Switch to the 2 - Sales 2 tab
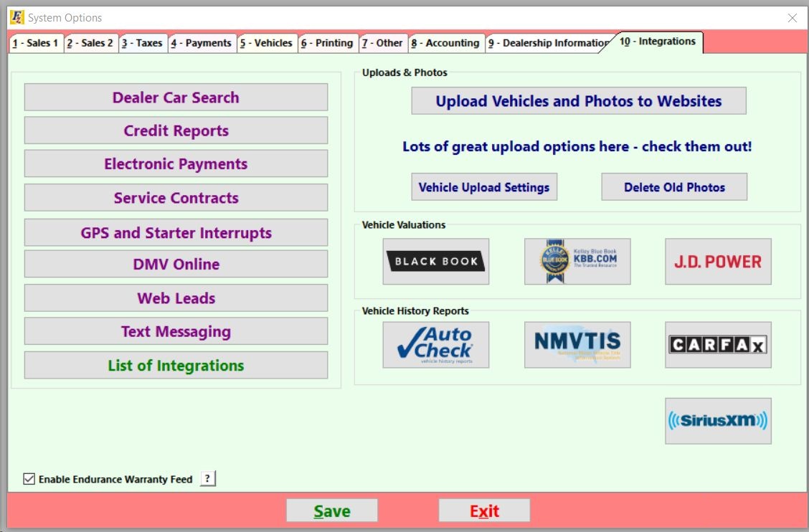The image size is (809, 532). 91,43
